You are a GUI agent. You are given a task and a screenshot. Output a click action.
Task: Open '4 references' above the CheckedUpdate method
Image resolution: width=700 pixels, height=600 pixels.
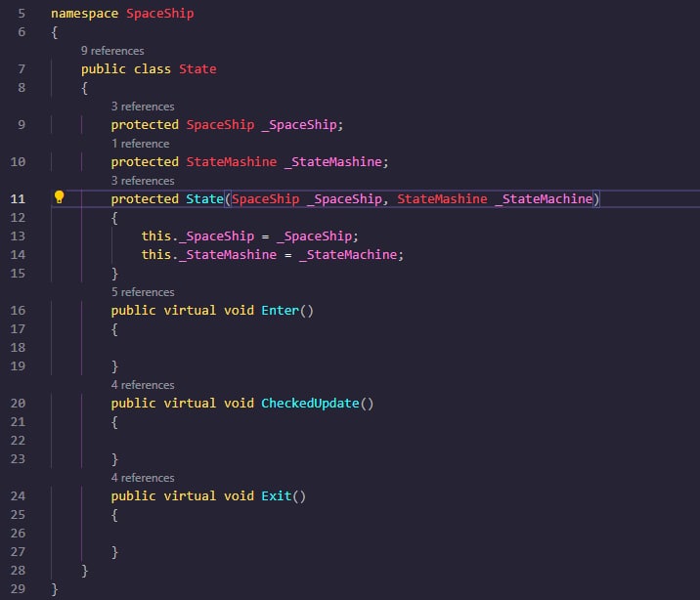pyautogui.click(x=143, y=385)
